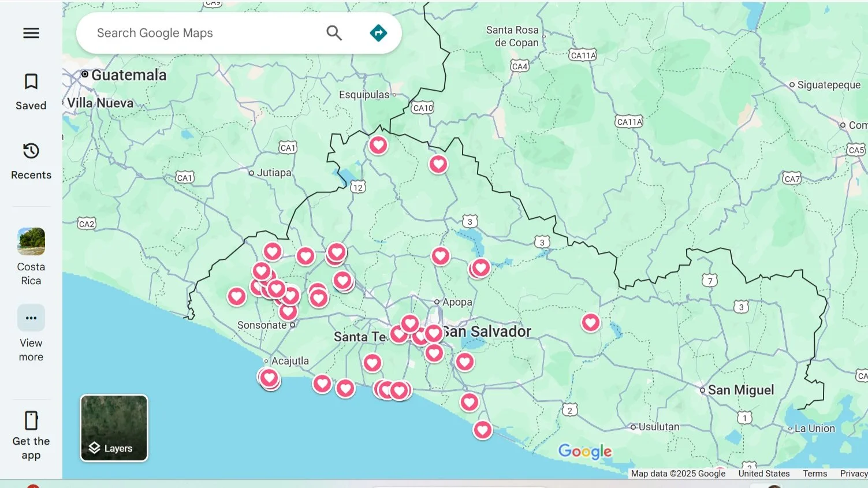This screenshot has height=488, width=868.
Task: Select the saved heart pin below the CA10 marker
Action: pos(438,164)
